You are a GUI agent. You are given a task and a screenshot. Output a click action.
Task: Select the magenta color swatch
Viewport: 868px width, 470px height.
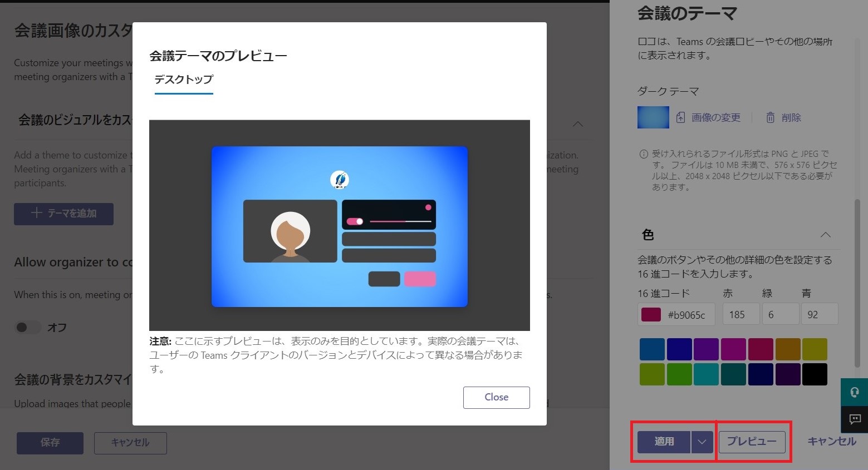733,349
